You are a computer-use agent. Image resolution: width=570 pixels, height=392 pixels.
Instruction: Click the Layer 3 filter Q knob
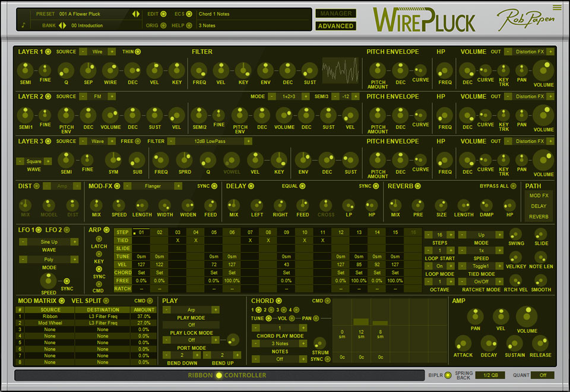click(208, 160)
